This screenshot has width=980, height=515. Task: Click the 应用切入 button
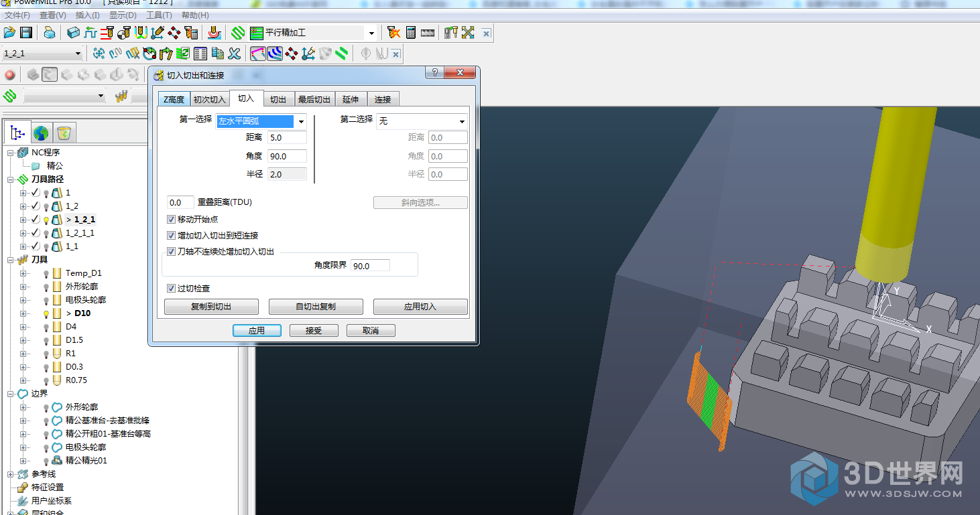(420, 307)
